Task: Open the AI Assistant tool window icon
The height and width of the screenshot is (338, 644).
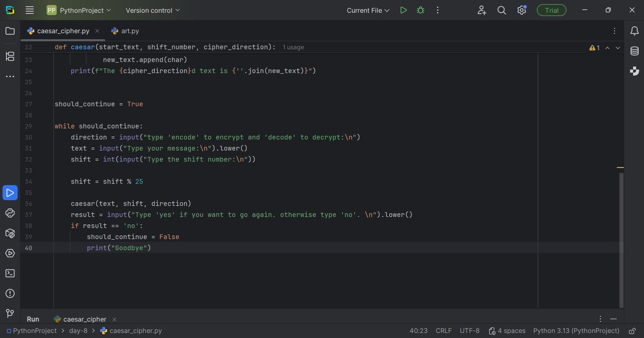Action: 634,71
